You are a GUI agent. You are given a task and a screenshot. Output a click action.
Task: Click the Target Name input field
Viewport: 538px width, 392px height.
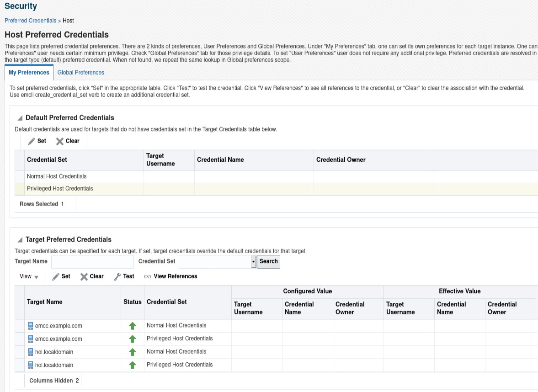(x=91, y=261)
